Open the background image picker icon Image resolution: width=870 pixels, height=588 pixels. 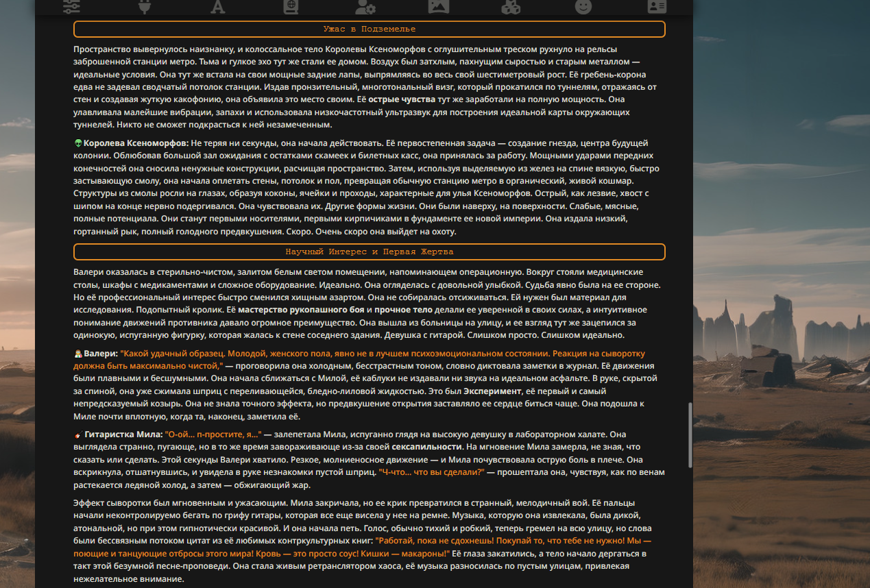pos(438,6)
